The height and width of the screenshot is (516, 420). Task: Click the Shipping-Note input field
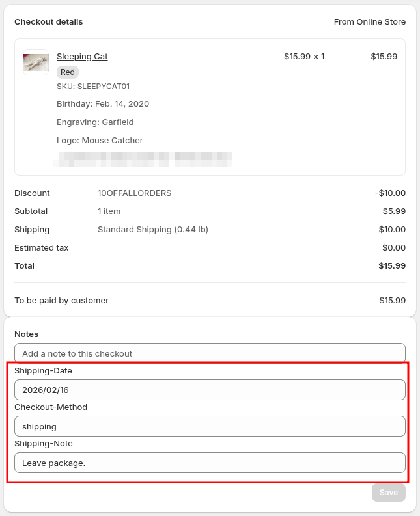click(x=210, y=463)
